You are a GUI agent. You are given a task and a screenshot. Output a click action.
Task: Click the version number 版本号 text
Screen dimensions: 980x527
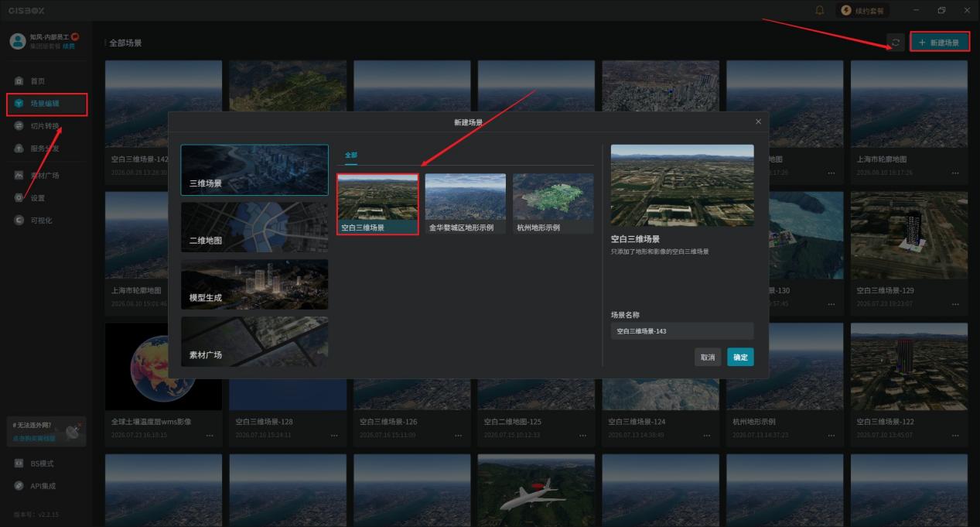[x=36, y=514]
